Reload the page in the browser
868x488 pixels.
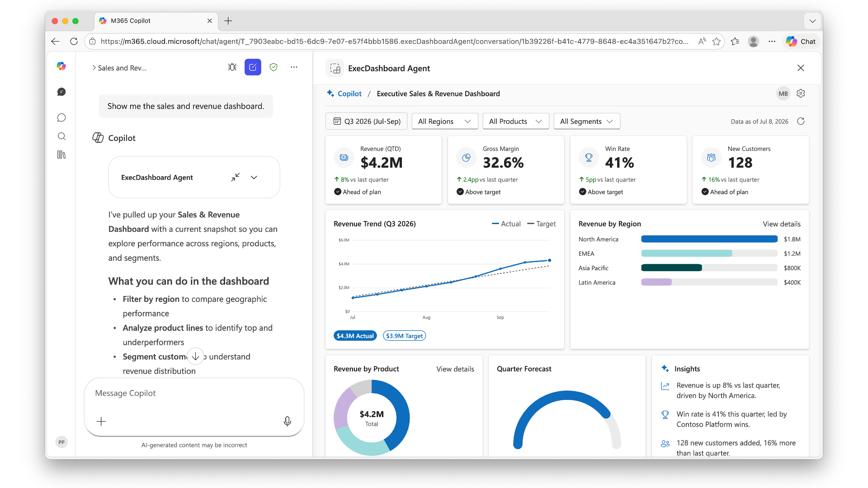74,42
